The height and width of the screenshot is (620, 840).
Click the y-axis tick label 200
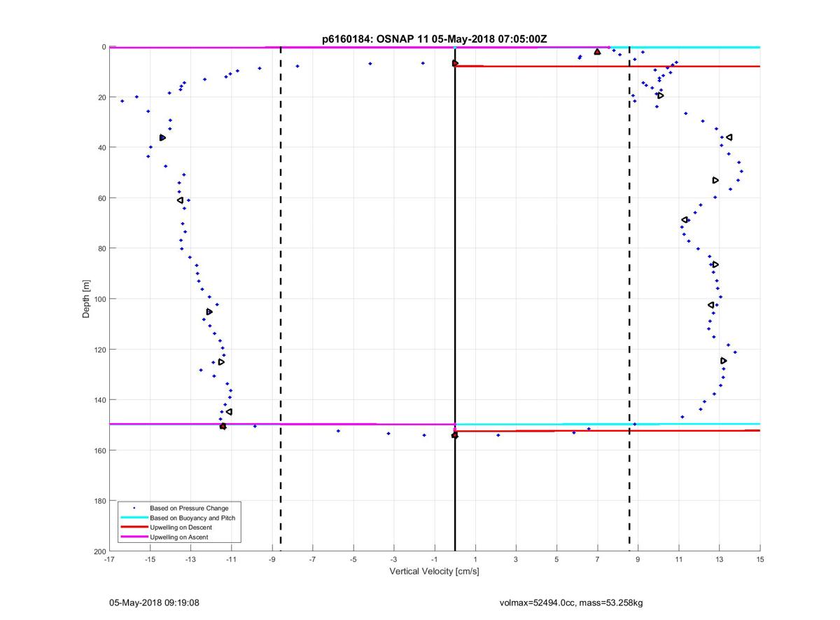pos(99,551)
